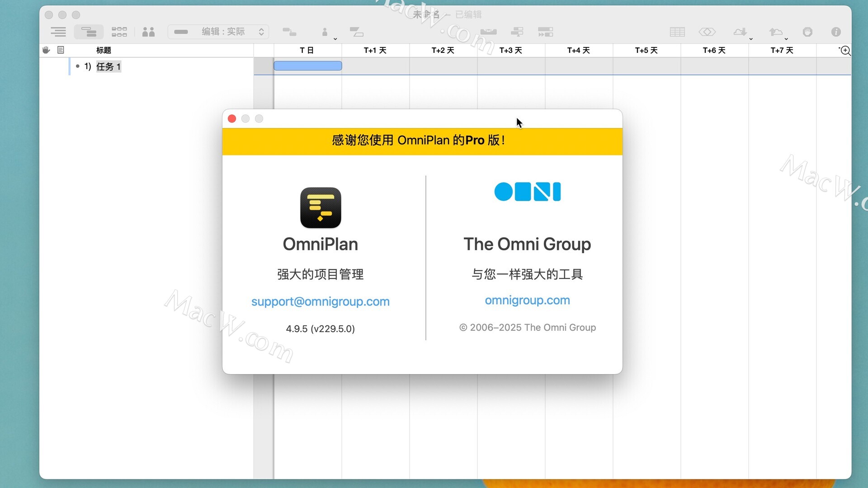This screenshot has height=488, width=868.
Task: Open the table view icon
Action: 677,32
